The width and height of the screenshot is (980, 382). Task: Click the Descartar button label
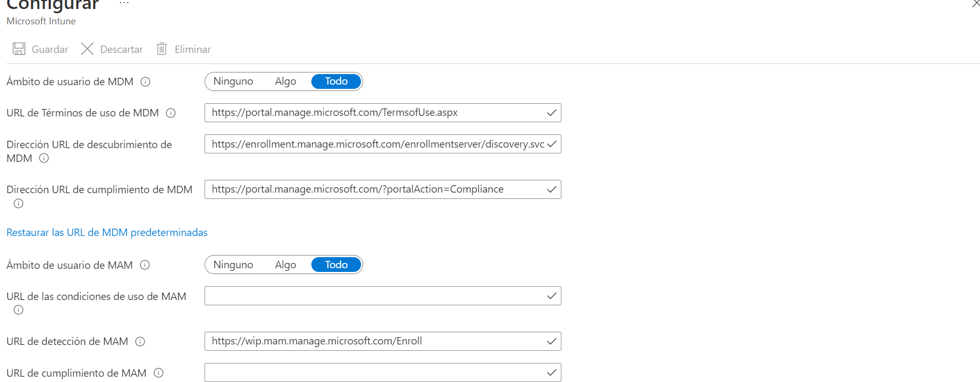pyautogui.click(x=122, y=49)
